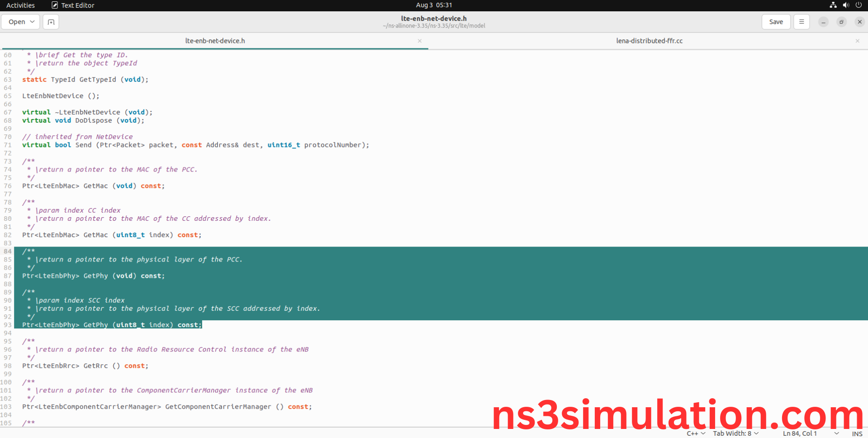Click the volume speaker icon
The height and width of the screenshot is (438, 868).
click(x=846, y=5)
